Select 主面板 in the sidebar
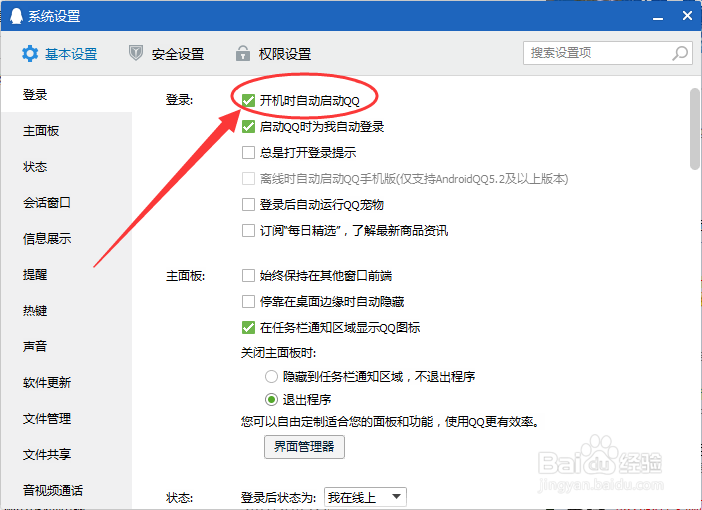The image size is (702, 510). pyautogui.click(x=66, y=131)
